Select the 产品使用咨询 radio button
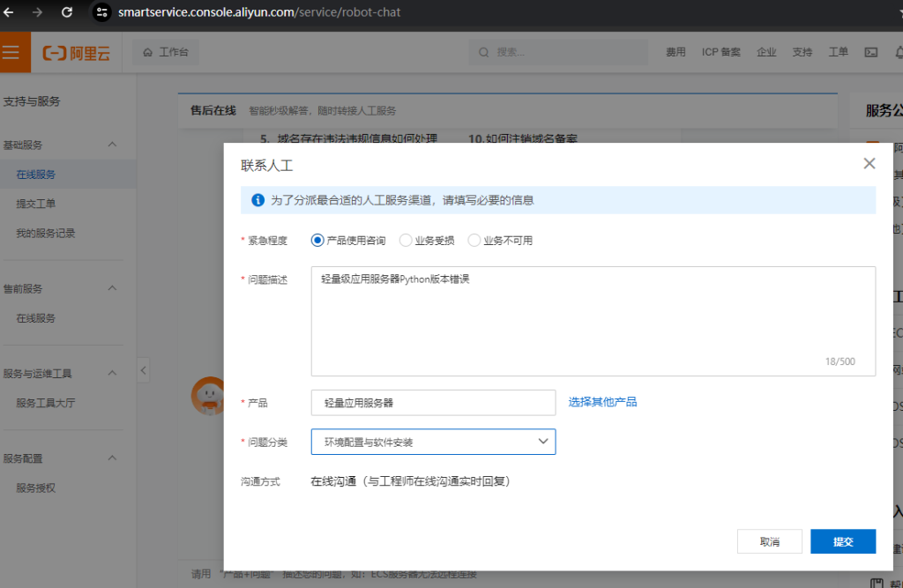903x588 pixels. (317, 240)
